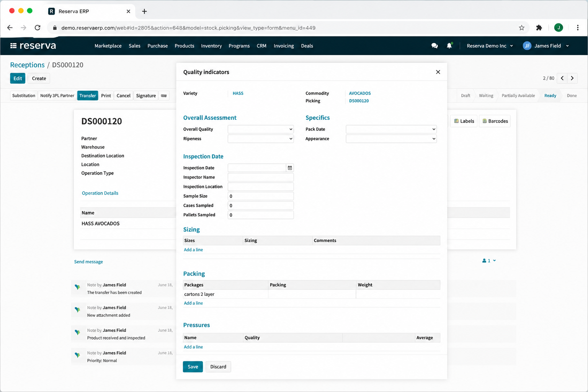
Task: Click the Print button
Action: point(106,96)
